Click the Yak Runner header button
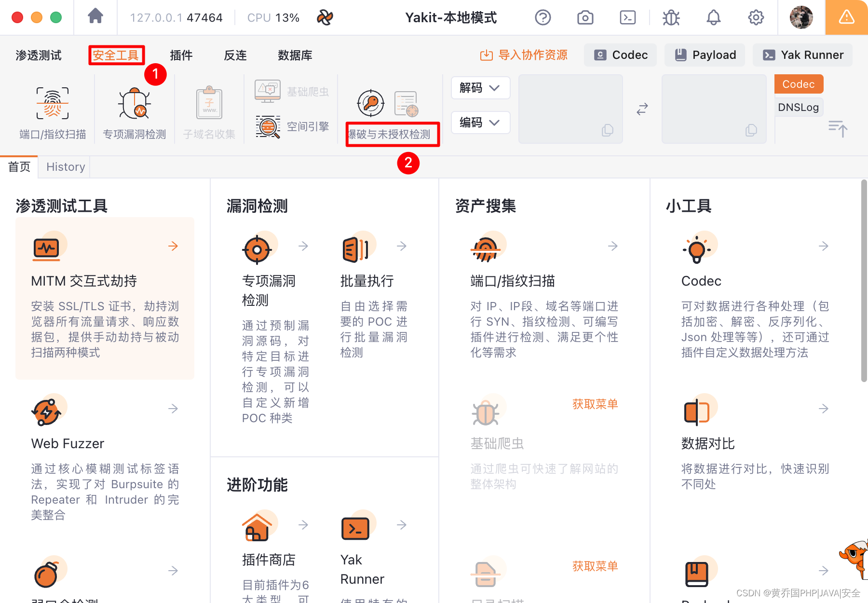 tap(803, 55)
